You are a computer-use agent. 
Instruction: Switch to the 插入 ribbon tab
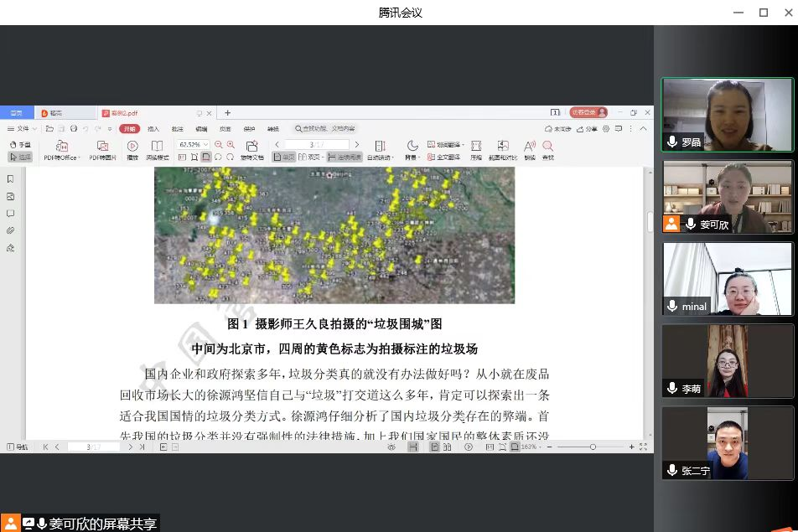tap(153, 129)
